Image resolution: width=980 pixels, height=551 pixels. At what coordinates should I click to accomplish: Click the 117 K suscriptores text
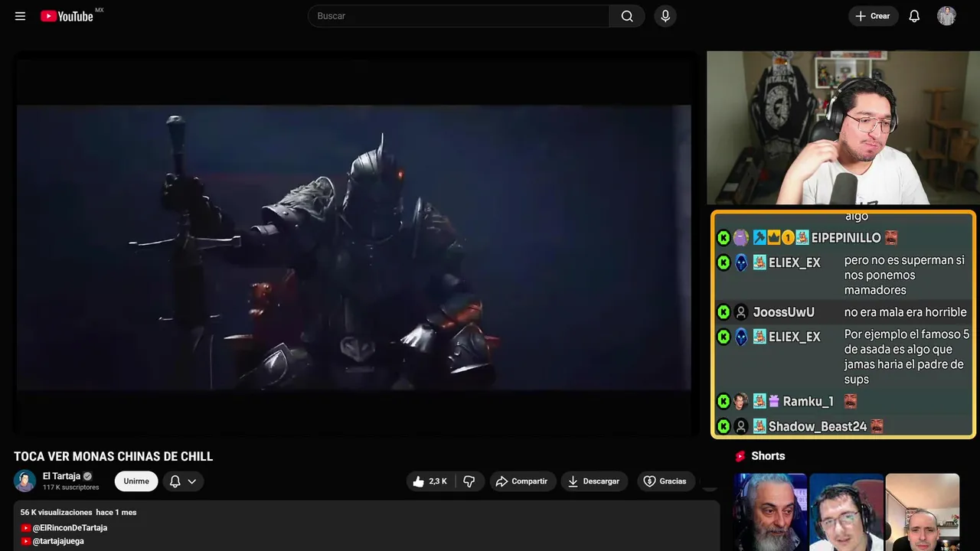point(71,487)
